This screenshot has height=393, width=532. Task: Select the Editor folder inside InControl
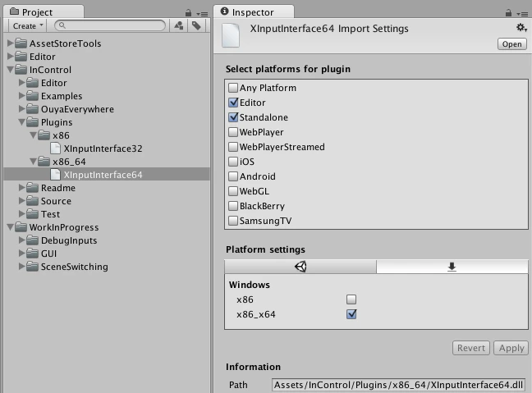tap(53, 83)
